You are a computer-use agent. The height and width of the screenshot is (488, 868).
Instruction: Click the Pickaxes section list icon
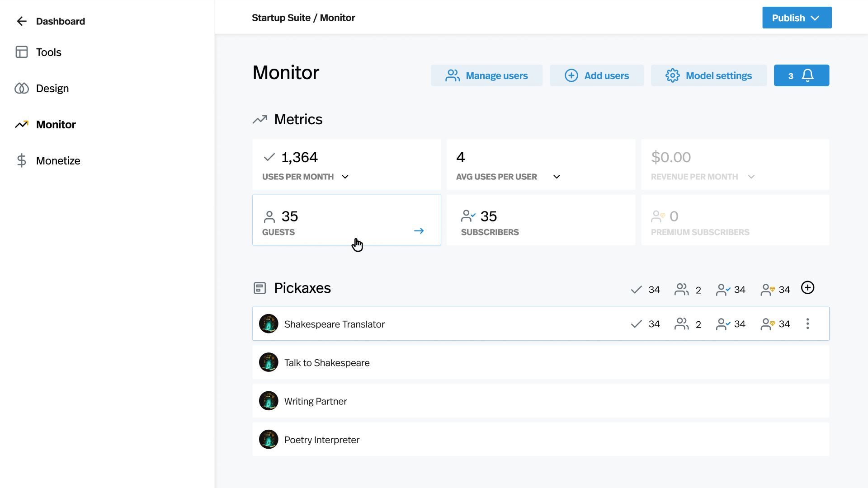[x=259, y=288]
